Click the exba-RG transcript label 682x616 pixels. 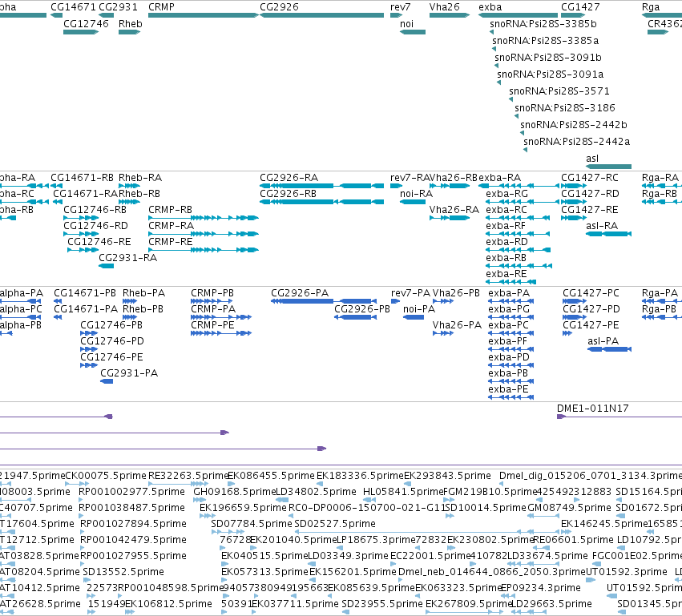[506, 193]
